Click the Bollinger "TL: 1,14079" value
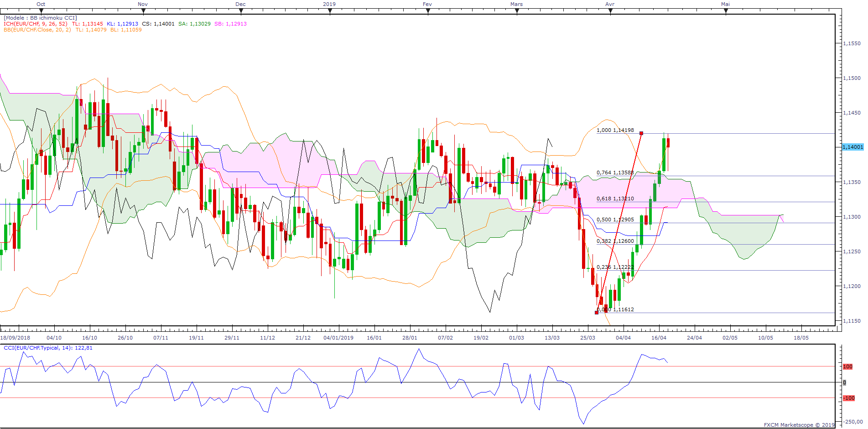Image resolution: width=868 pixels, height=429 pixels. click(91, 30)
